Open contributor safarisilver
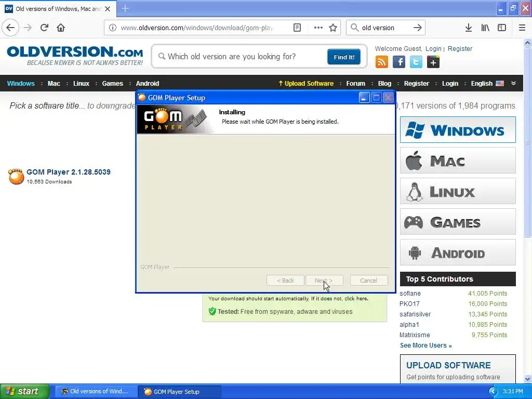 click(415, 314)
